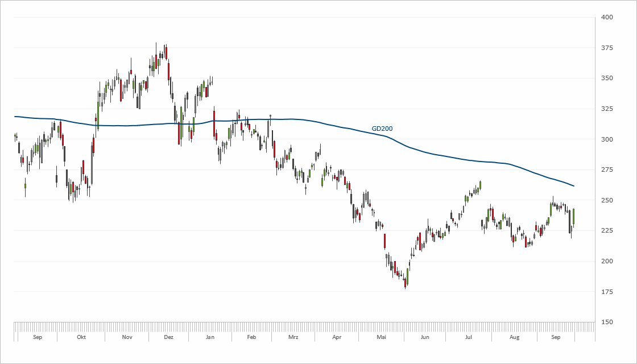Screen dimensions: 637x364
Task: Click the GD200 moving average label
Action: 382,129
